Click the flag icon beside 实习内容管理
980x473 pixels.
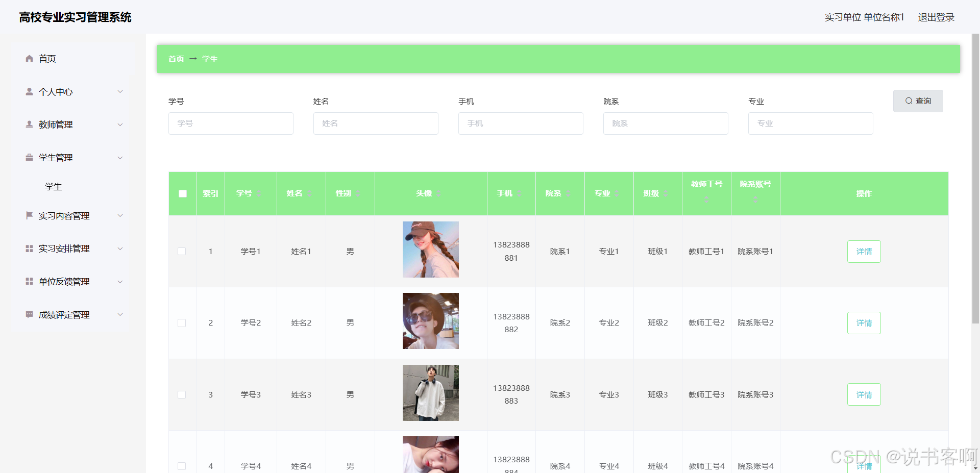tap(29, 215)
